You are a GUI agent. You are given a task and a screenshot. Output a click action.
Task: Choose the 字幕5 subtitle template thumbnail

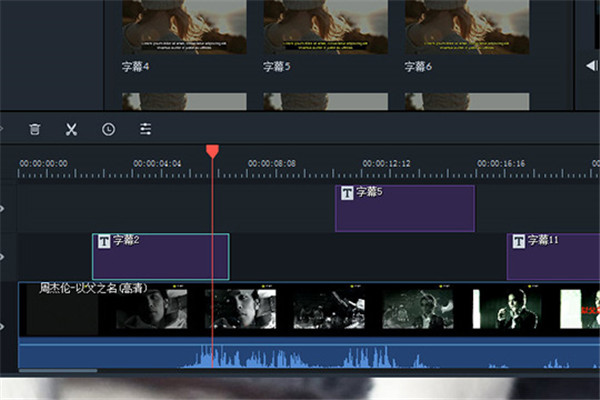tap(326, 27)
